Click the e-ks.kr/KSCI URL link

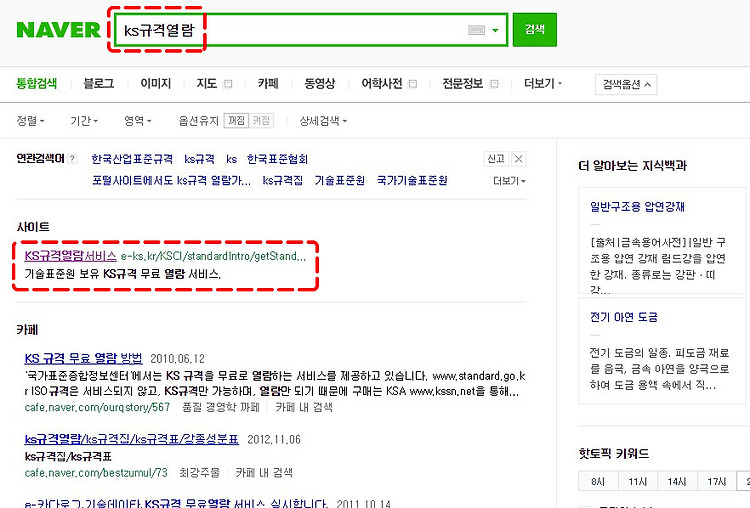tap(213, 256)
